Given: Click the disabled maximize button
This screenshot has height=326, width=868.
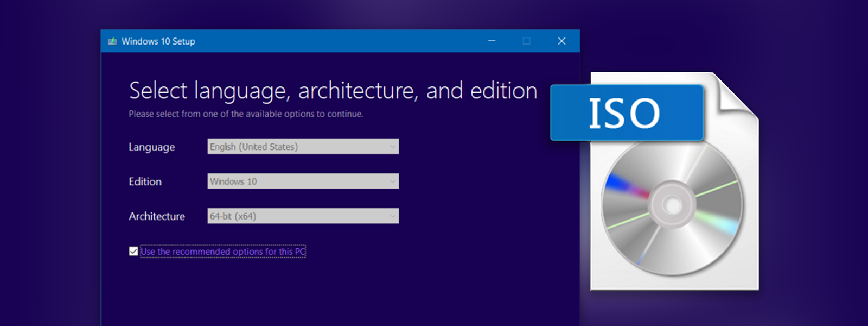Looking at the screenshot, I should [x=526, y=41].
